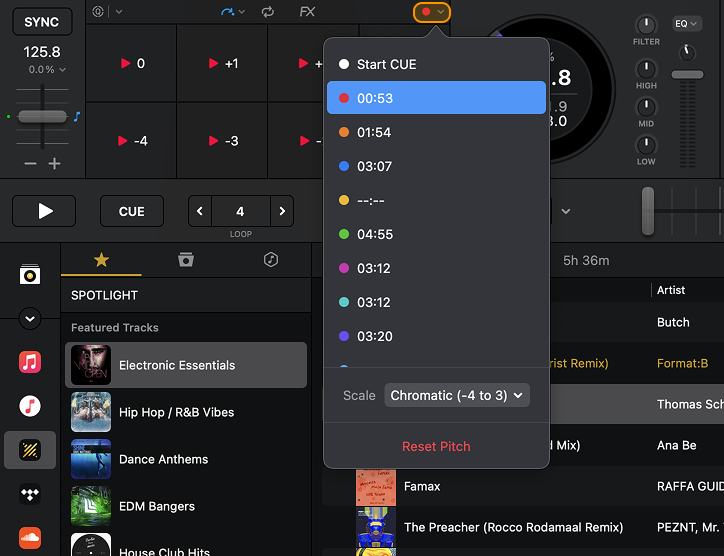Select the magenta 03:12 cue point

pos(436,268)
